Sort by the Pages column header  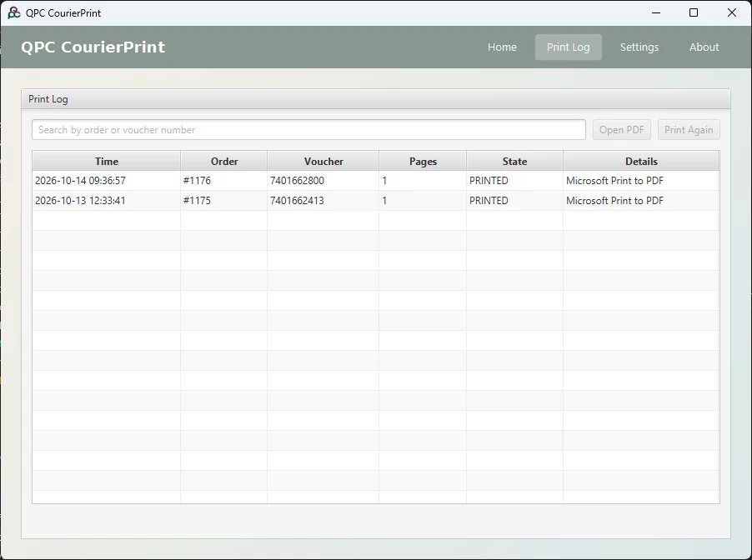(x=423, y=161)
